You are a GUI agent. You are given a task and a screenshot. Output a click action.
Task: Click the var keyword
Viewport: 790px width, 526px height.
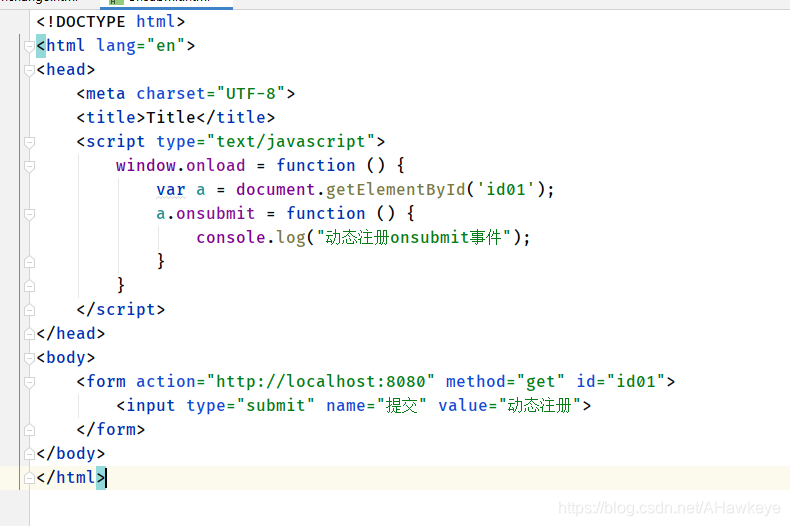171,189
